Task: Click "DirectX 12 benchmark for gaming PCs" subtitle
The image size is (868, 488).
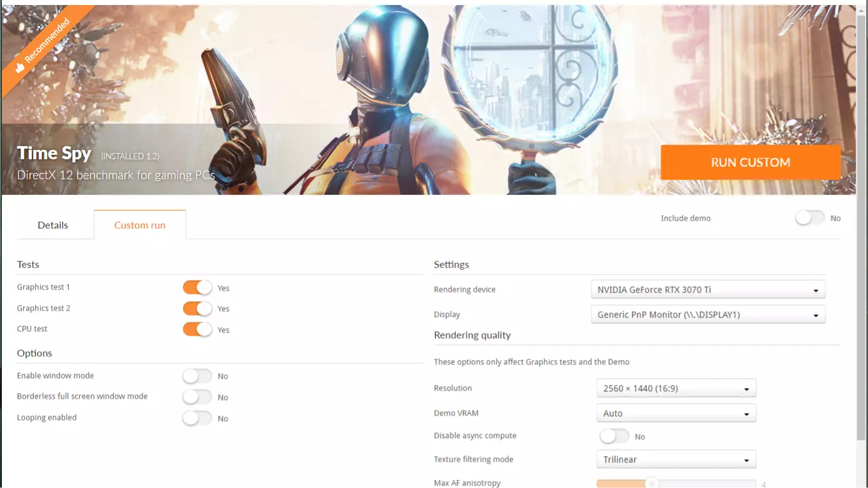Action: pos(116,175)
